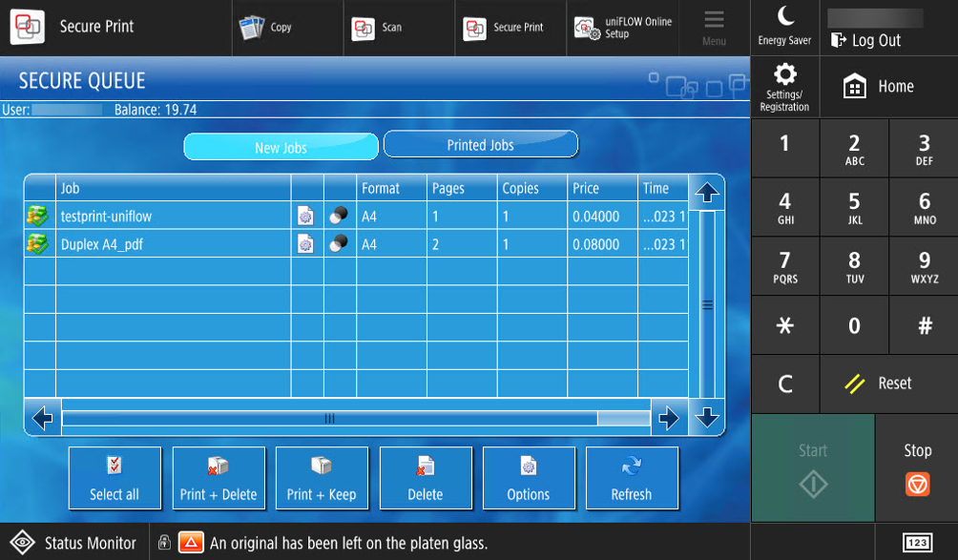Screen dimensions: 958x560
Task: Open Settings/Registration
Action: [x=784, y=86]
